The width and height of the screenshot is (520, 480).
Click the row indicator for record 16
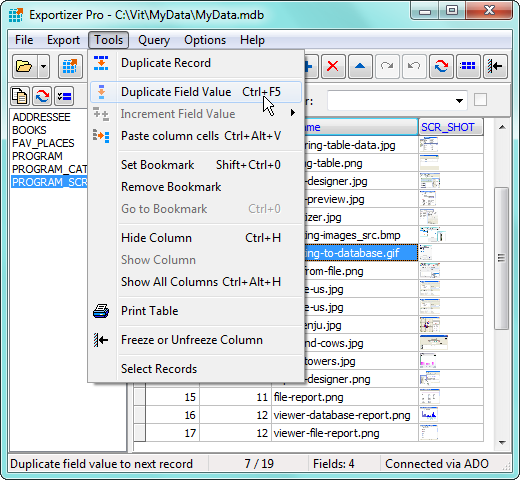(x=139, y=415)
